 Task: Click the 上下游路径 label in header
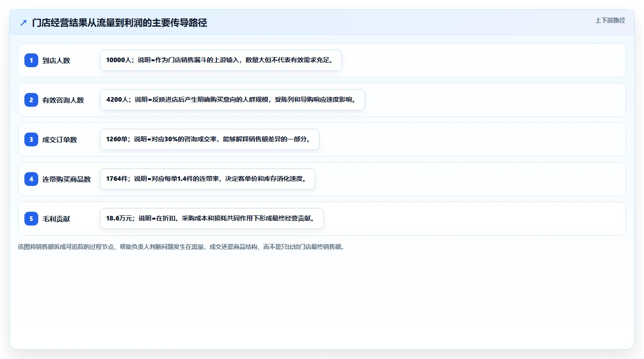pyautogui.click(x=610, y=20)
